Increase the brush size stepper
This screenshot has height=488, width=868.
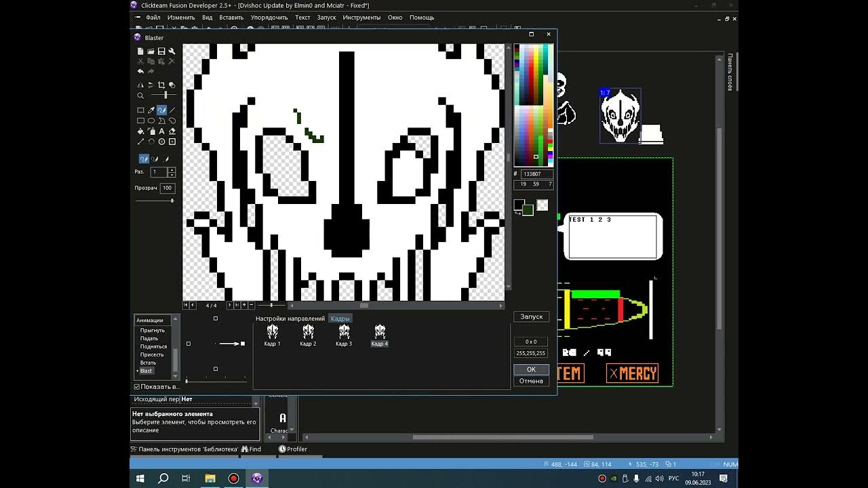(172, 170)
